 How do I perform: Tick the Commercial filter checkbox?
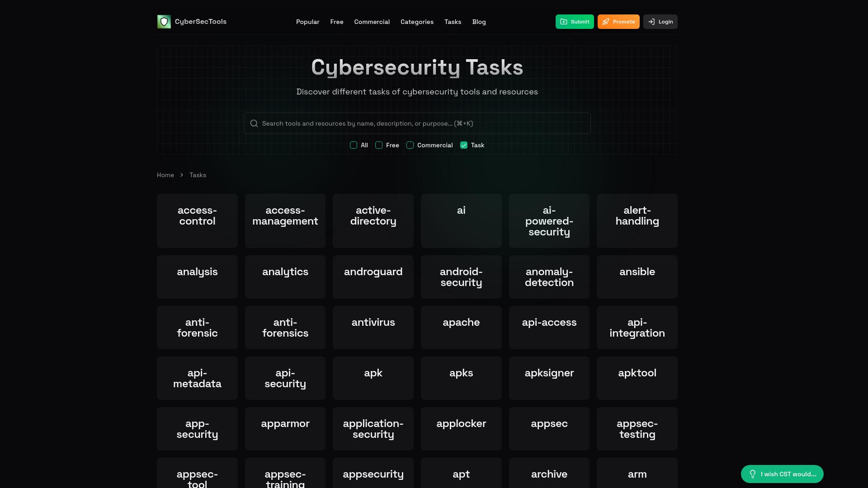point(410,145)
